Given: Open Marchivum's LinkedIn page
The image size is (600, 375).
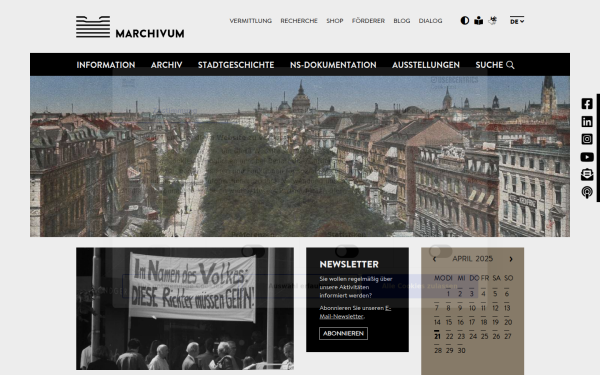Looking at the screenshot, I should point(587,122).
